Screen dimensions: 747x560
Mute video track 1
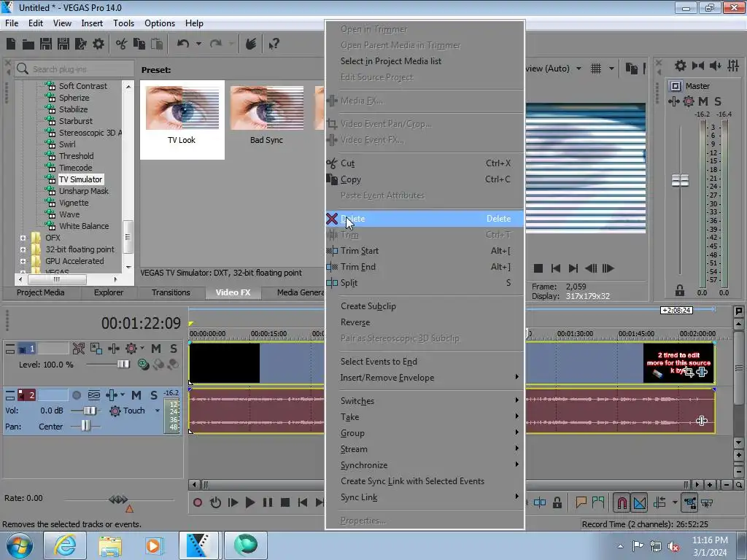tap(156, 349)
